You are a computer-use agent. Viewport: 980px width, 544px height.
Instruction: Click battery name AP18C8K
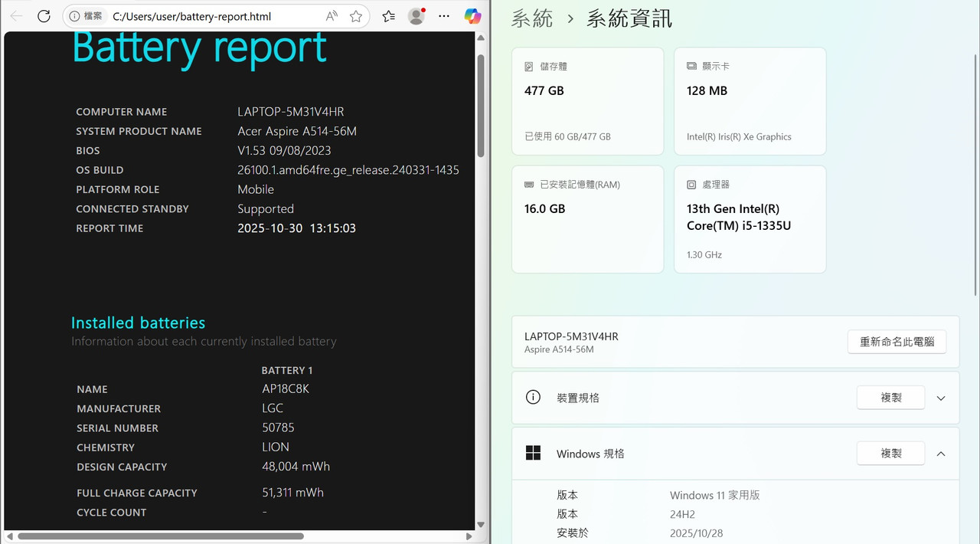coord(286,389)
